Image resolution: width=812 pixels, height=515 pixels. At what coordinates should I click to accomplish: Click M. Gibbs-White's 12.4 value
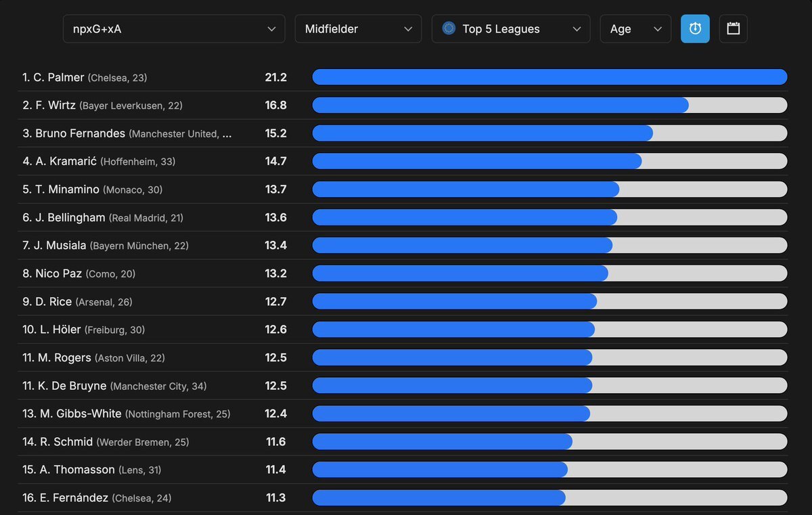pos(276,413)
